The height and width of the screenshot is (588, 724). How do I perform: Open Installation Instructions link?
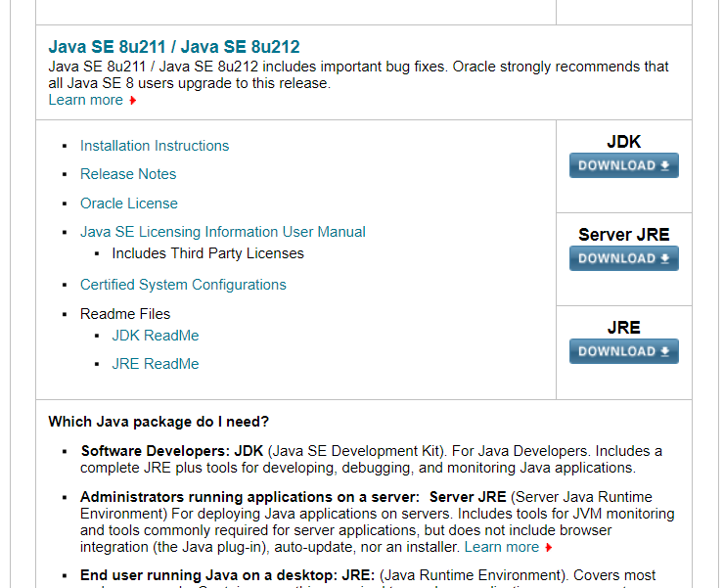155,146
